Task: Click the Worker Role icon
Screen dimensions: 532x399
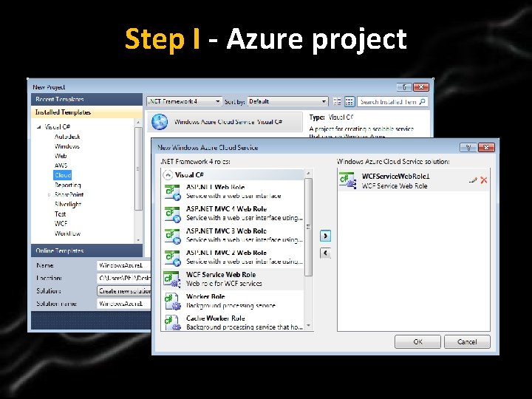Action: click(x=172, y=301)
